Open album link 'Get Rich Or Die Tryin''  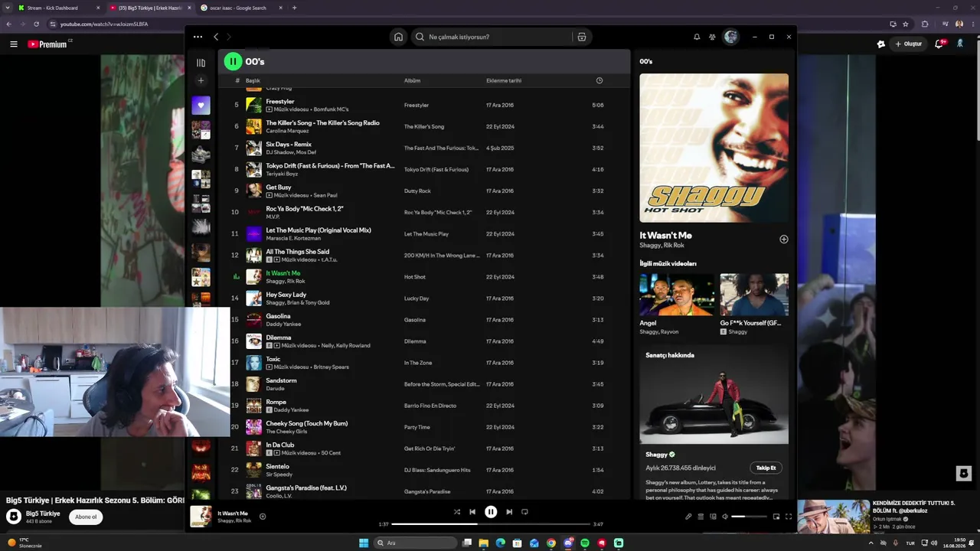[430, 448]
